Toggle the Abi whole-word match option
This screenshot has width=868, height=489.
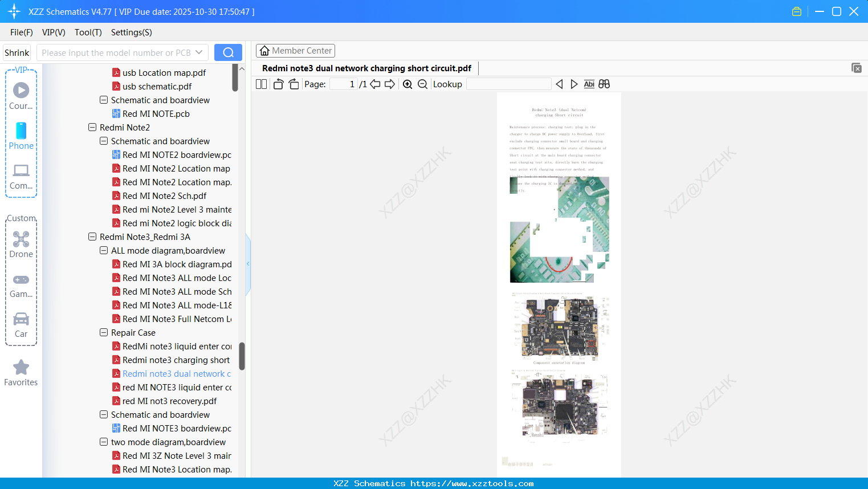[589, 84]
